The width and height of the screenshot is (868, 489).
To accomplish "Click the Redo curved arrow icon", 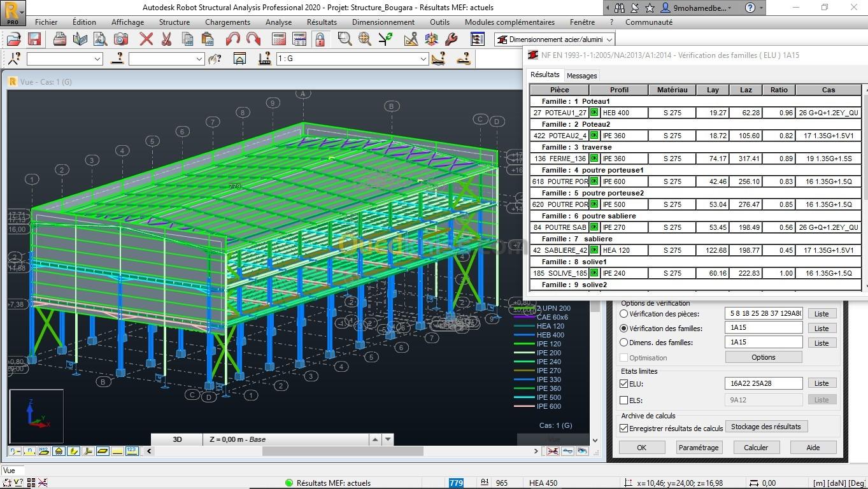I will click(253, 39).
